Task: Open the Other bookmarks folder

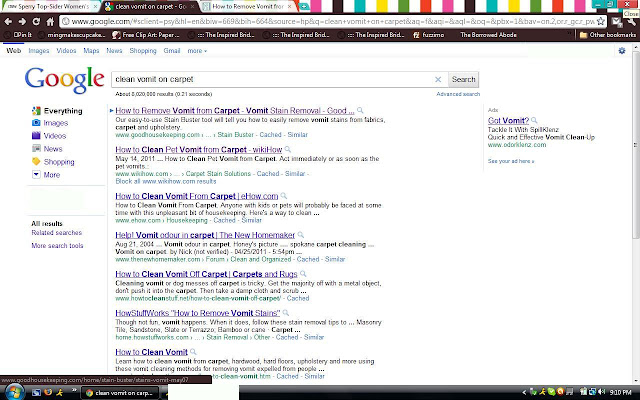Action: click(x=608, y=35)
